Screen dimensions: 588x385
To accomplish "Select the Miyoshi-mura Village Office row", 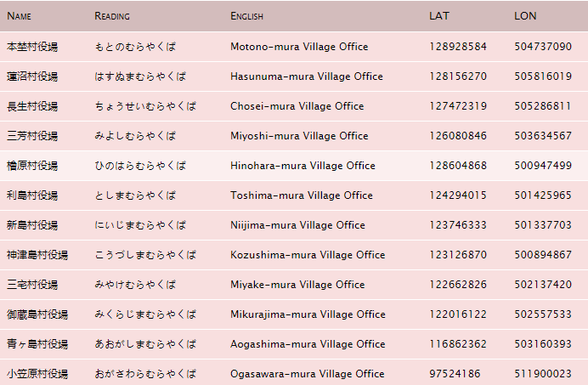I will tap(294, 136).
